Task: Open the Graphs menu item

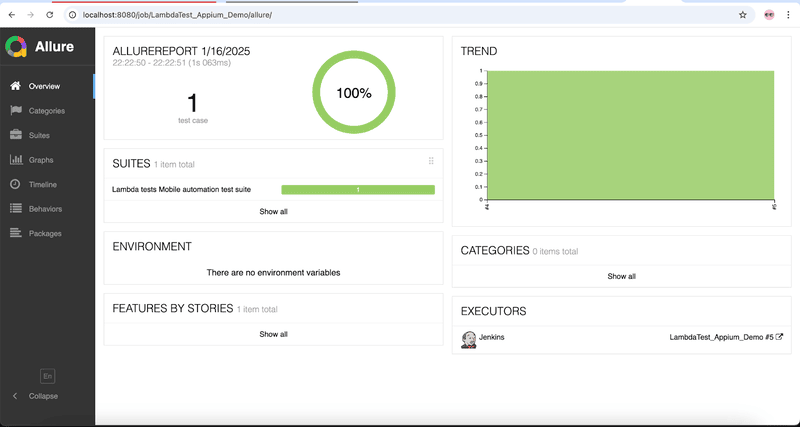Action: 47,160
